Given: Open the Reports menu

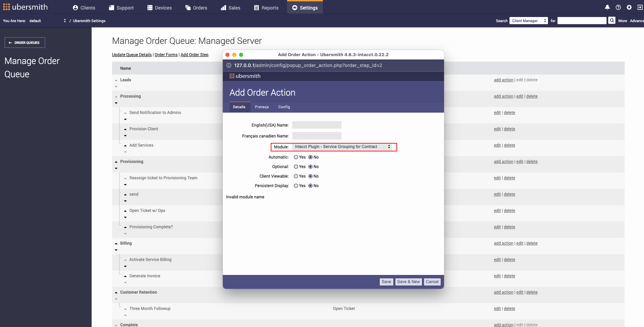Looking at the screenshot, I should click(x=266, y=7).
